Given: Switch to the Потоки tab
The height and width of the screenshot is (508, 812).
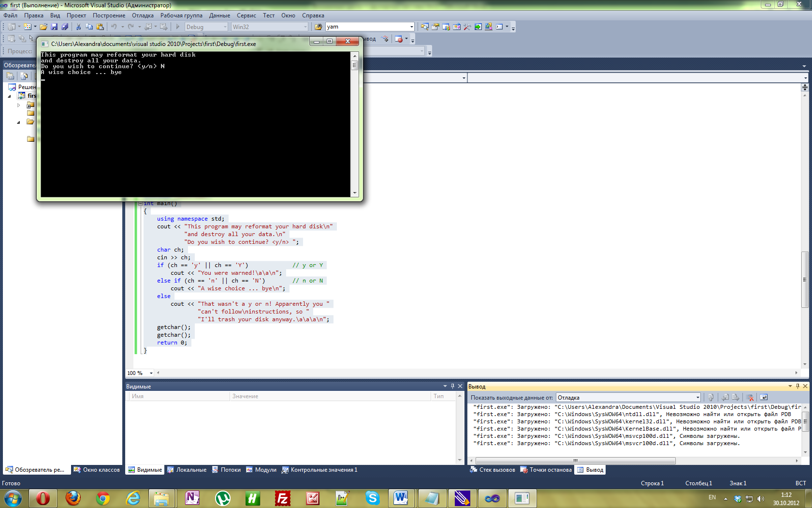Looking at the screenshot, I should [226, 470].
